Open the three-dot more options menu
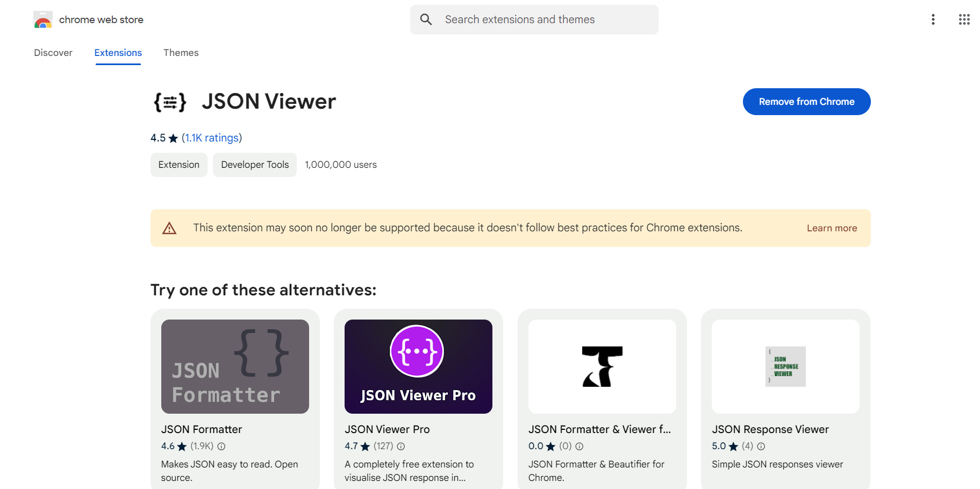The width and height of the screenshot is (980, 489). point(933,20)
